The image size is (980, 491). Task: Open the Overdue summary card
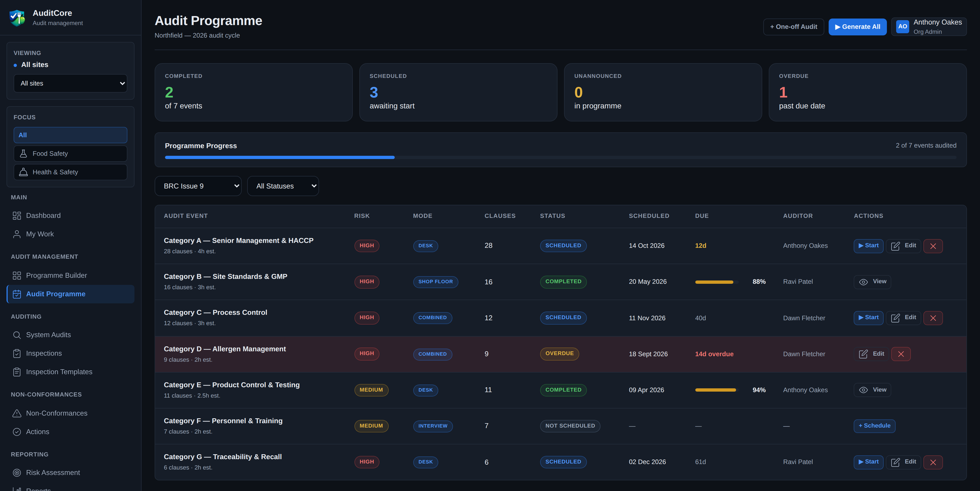(867, 92)
